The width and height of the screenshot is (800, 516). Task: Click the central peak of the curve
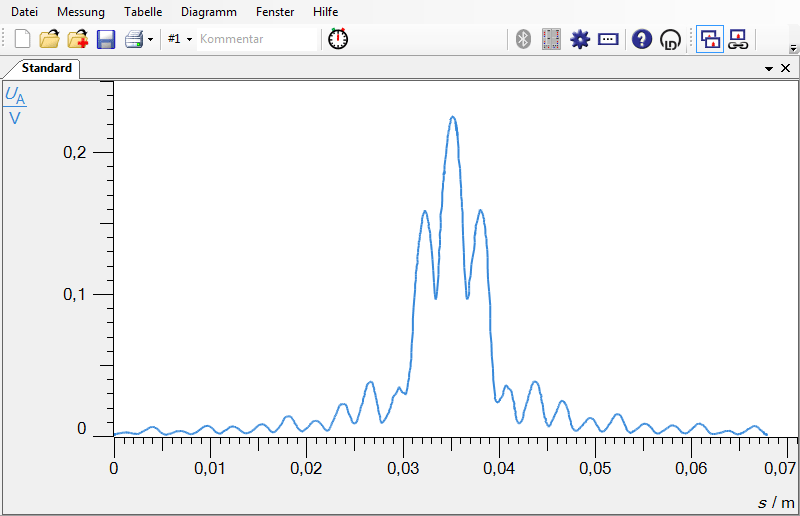452,117
